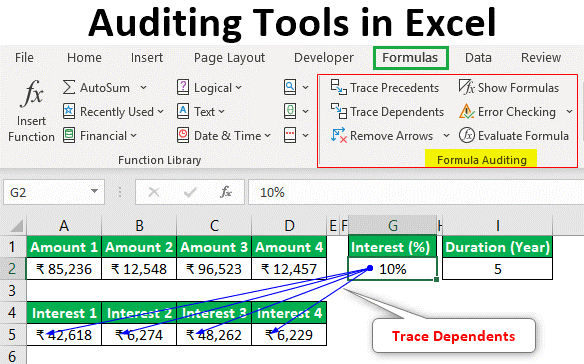The width and height of the screenshot is (584, 364).
Task: Switch to the Formulas tab
Action: (410, 58)
